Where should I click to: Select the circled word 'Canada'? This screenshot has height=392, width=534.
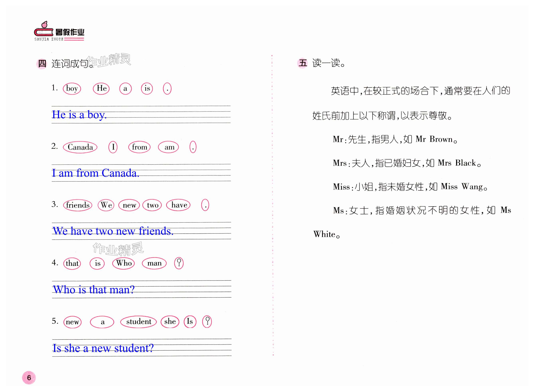pos(80,147)
